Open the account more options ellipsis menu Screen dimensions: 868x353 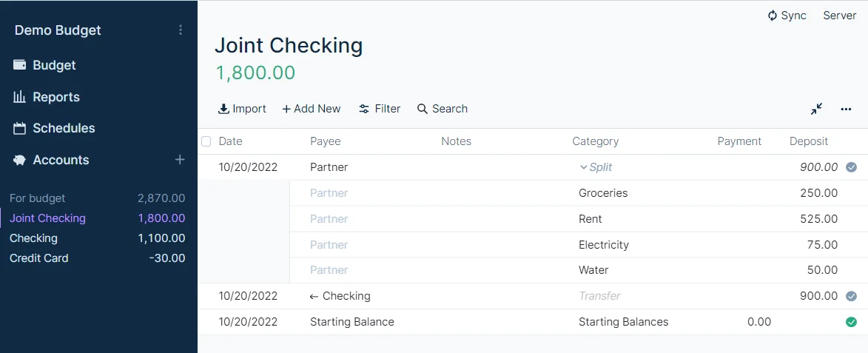pos(846,109)
